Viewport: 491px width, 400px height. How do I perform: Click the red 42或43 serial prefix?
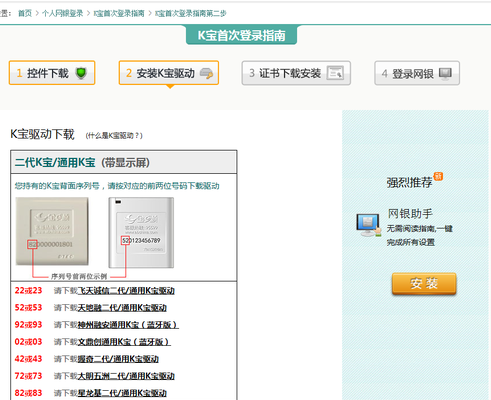tap(28, 359)
